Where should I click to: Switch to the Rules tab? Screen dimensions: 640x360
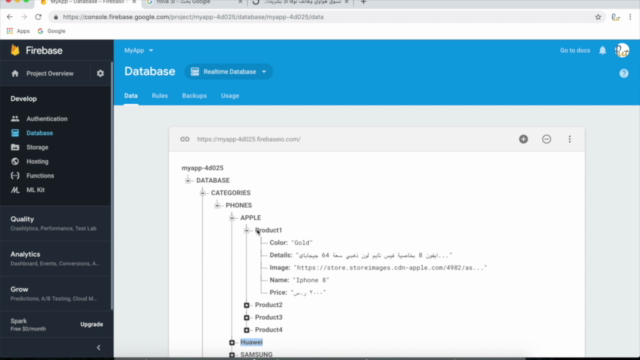point(160,96)
